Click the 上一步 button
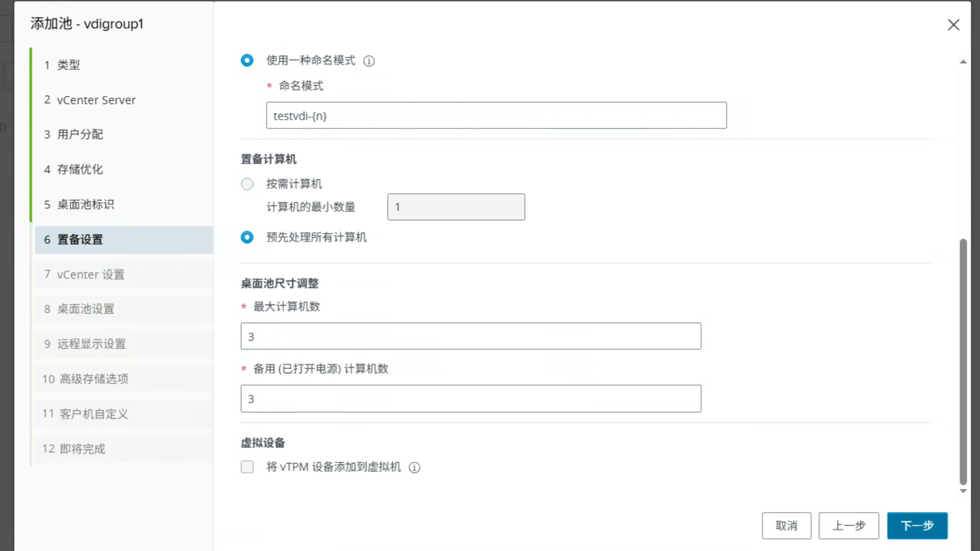The image size is (980, 551). (x=849, y=525)
